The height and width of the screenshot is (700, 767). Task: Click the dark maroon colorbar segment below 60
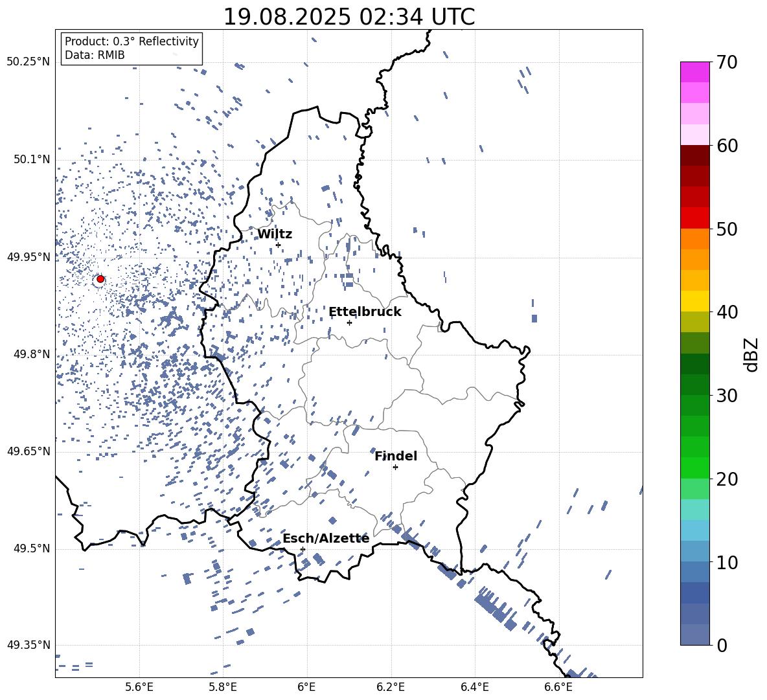(x=694, y=155)
